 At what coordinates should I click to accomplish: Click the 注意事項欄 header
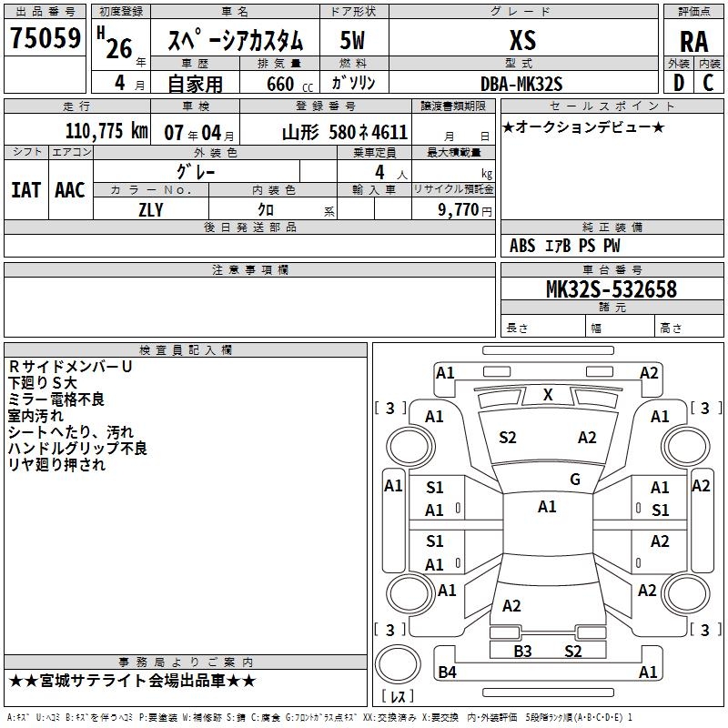click(x=249, y=269)
